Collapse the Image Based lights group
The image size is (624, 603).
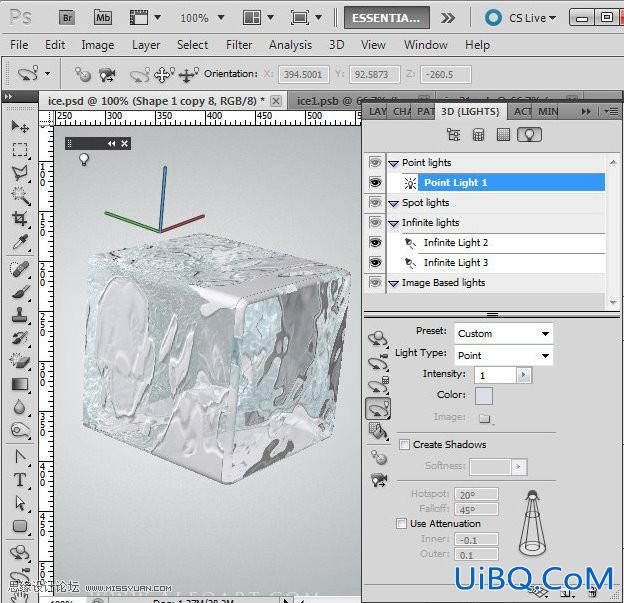pyautogui.click(x=394, y=283)
